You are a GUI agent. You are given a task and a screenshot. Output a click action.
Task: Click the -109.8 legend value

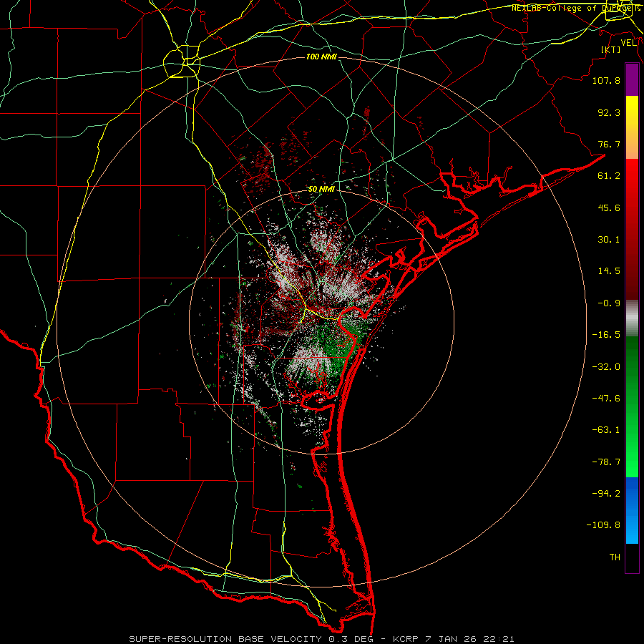[x=603, y=525]
